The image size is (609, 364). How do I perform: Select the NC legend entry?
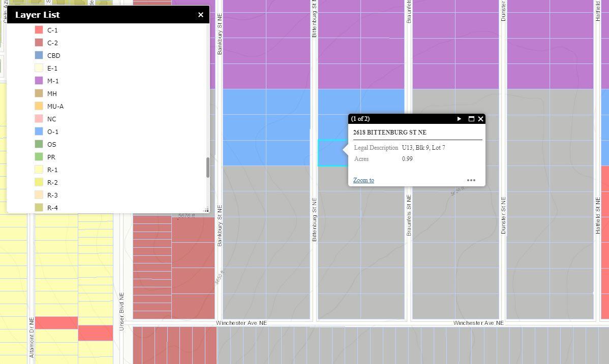pyautogui.click(x=51, y=119)
